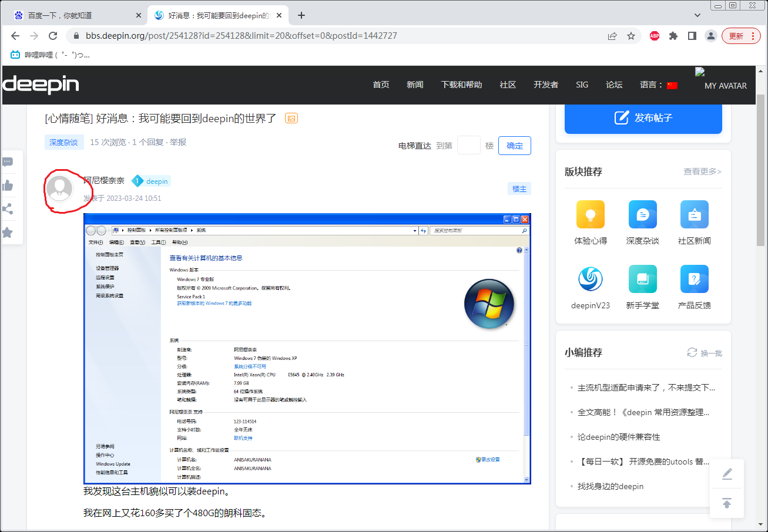Viewport: 768px width, 532px height.
Task: Open the 产品反馈 board icon
Action: (x=694, y=279)
